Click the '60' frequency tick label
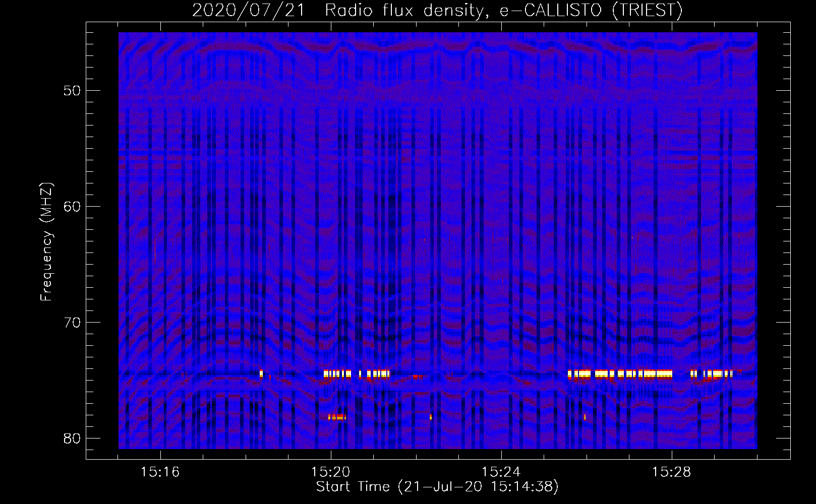Viewport: 816px width, 504px height. pos(72,207)
